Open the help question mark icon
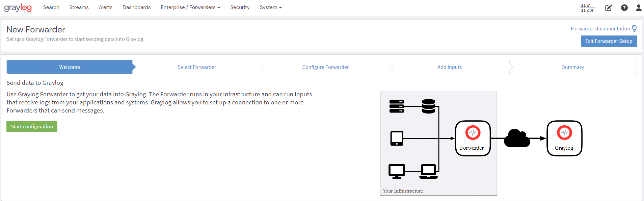The image size is (644, 201). tap(624, 8)
